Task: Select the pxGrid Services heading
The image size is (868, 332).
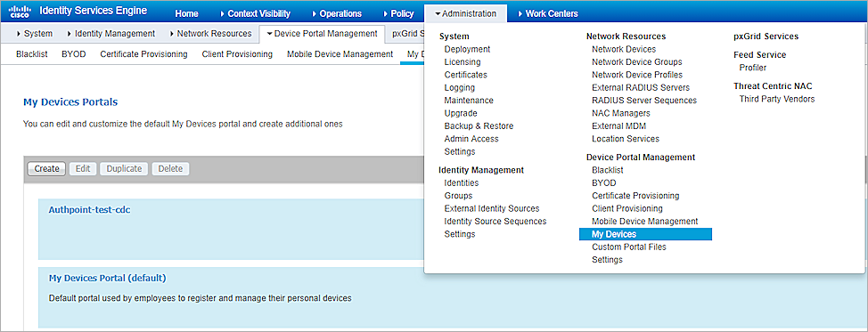Action: point(766,36)
